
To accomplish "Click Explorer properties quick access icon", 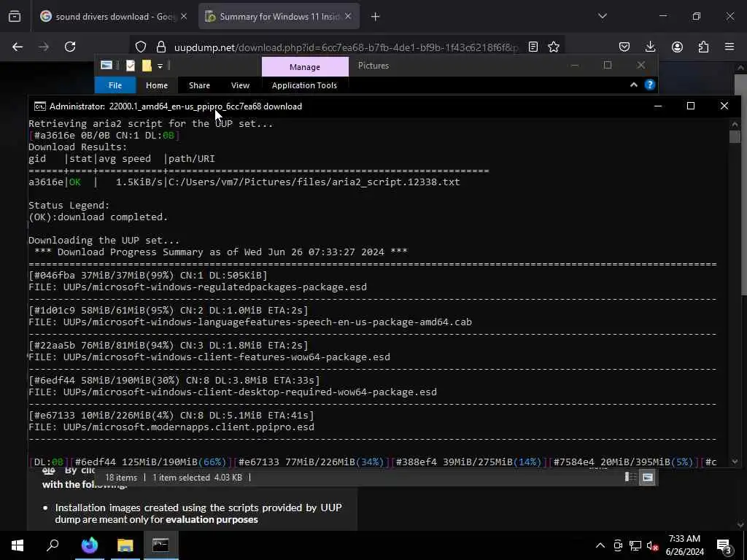I will pos(130,66).
